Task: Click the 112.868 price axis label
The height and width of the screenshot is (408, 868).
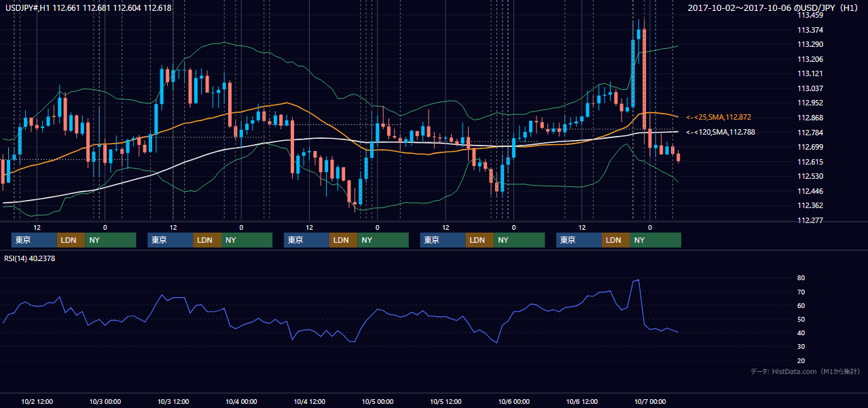Action: point(810,118)
